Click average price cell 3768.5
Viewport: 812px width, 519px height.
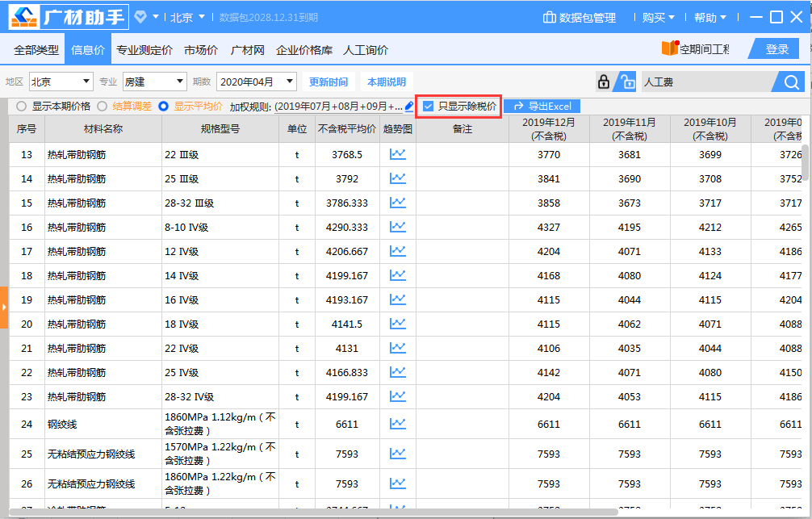click(x=347, y=154)
